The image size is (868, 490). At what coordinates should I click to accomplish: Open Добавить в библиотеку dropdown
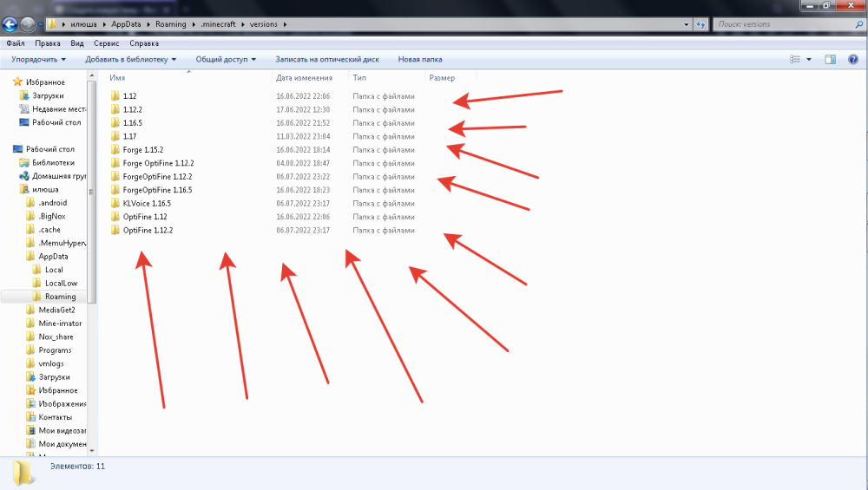pyautogui.click(x=131, y=59)
